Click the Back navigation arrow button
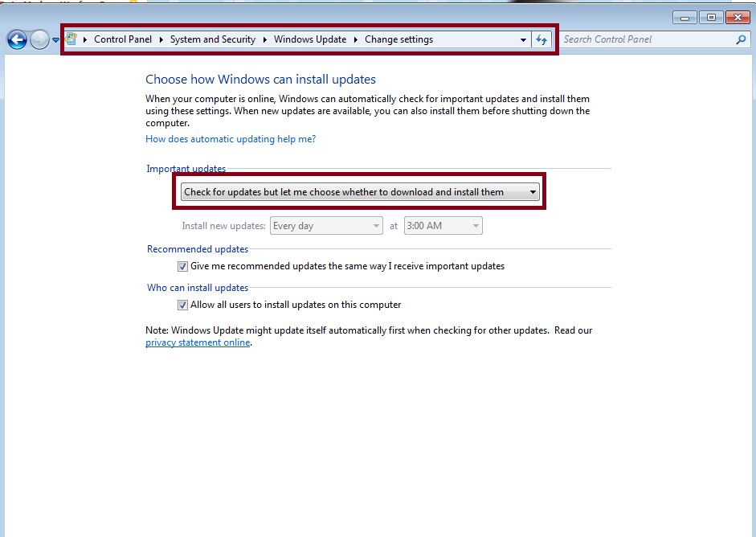The height and width of the screenshot is (537, 756). coord(18,39)
